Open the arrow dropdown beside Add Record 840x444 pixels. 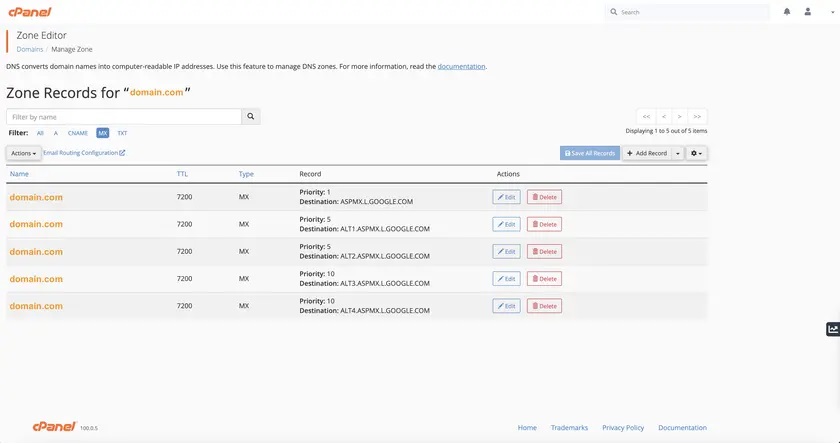[678, 153]
